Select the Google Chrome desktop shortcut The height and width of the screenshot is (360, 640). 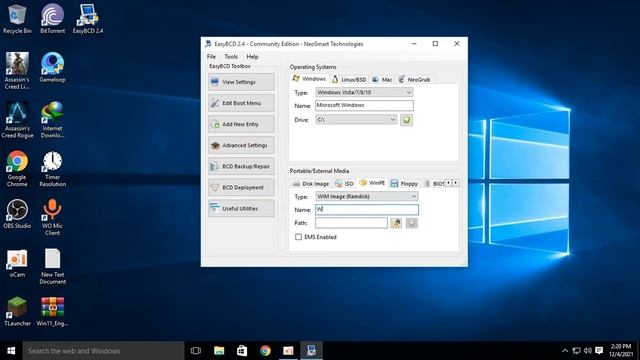click(x=17, y=168)
